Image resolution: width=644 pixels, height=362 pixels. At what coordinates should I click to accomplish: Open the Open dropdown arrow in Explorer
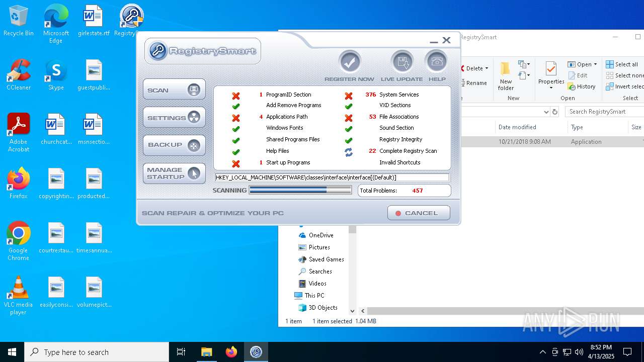coord(595,64)
